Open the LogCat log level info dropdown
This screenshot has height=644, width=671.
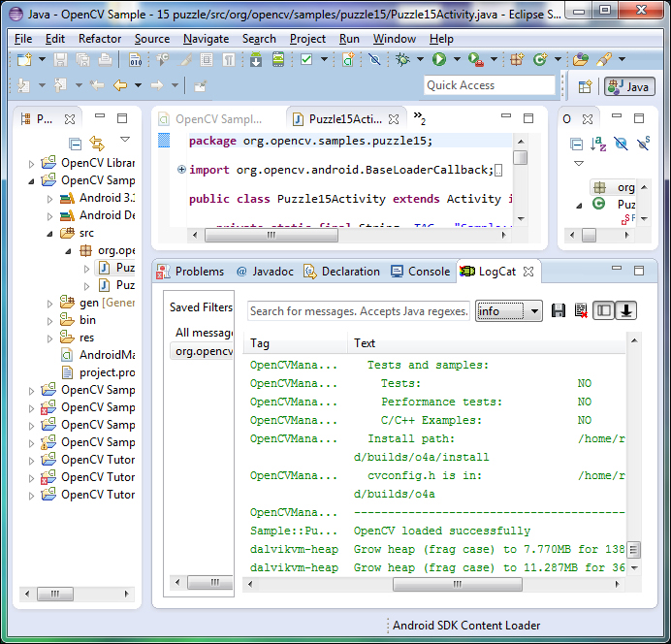click(x=509, y=311)
